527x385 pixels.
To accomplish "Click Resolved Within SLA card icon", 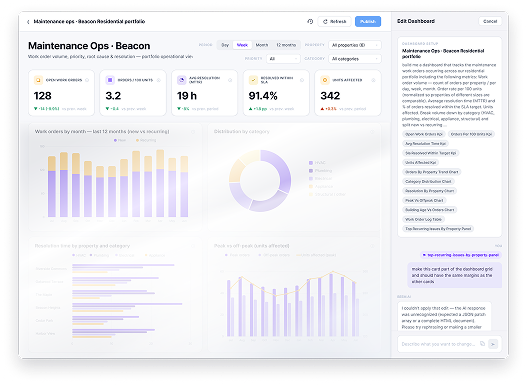I will [253, 80].
